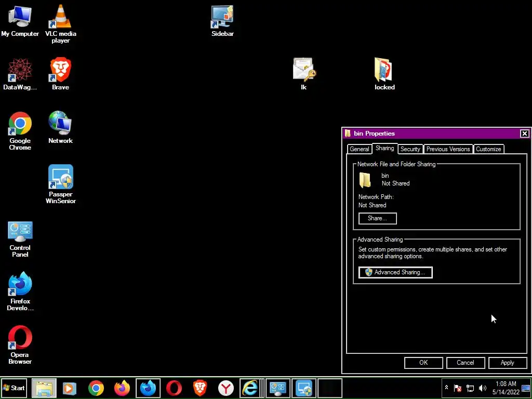Click the blank taskbar window button
Image resolution: width=532 pixels, height=399 pixels.
click(330, 388)
